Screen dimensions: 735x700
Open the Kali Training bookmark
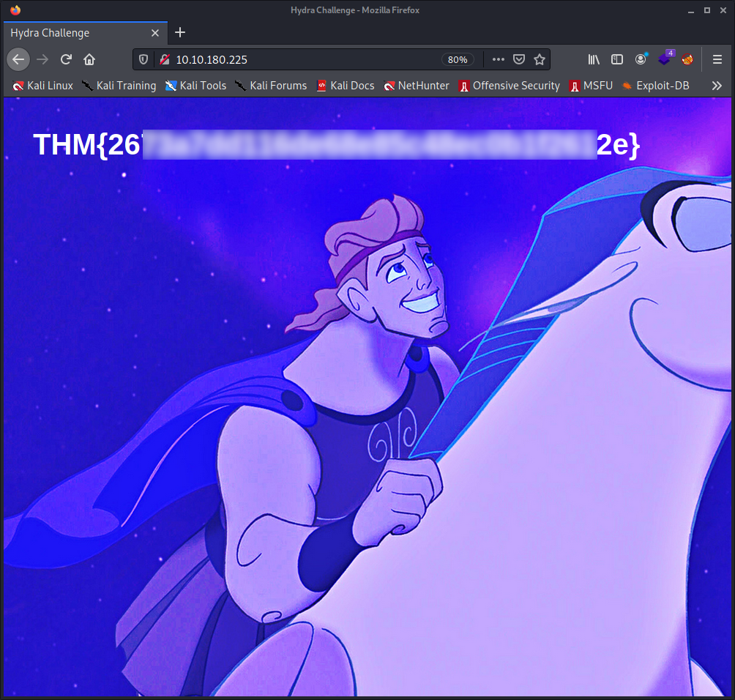click(x=119, y=86)
